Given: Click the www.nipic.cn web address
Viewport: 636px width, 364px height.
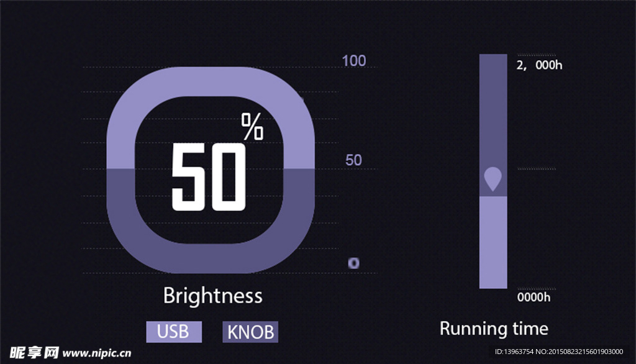Looking at the screenshot, I should click(x=97, y=353).
